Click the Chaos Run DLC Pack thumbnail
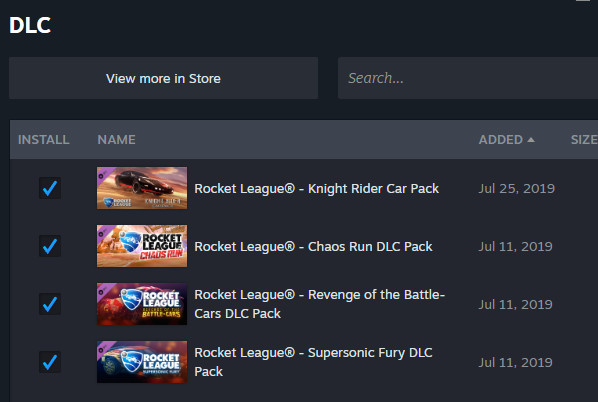Viewport: 598px width, 402px height. pos(142,246)
